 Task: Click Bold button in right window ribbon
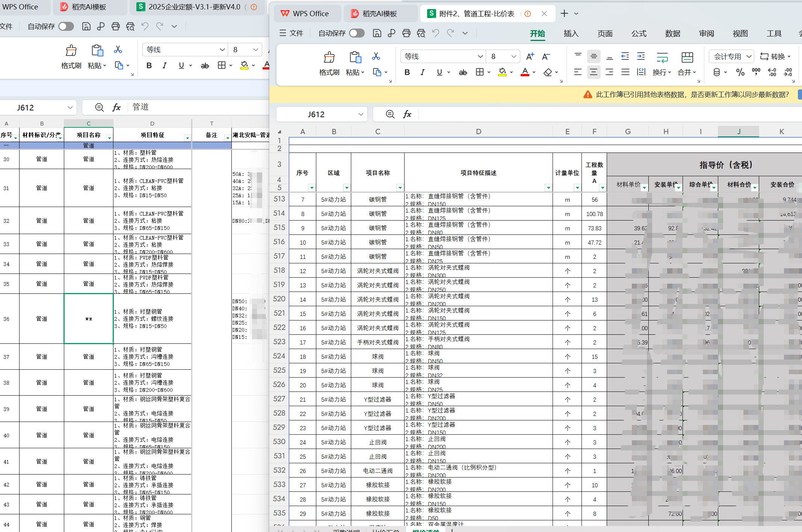(x=407, y=72)
